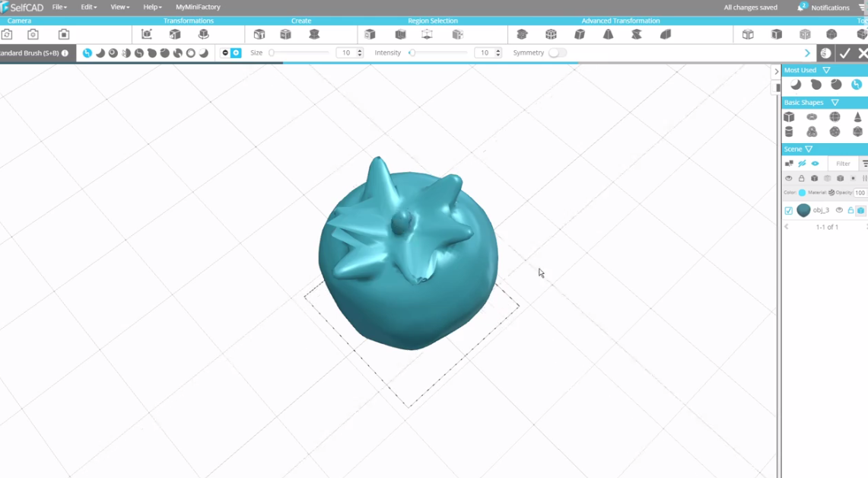Viewport: 868px width, 478px height.
Task: Select the last brush in the brush row
Action: coord(204,53)
